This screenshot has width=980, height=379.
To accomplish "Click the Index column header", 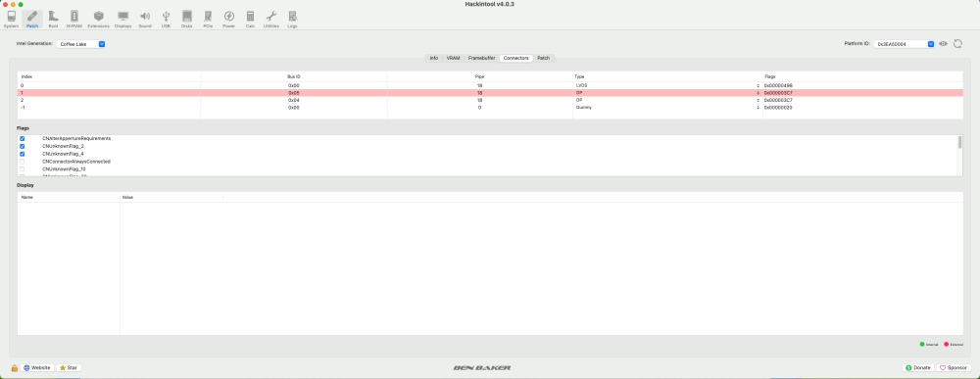I will pos(109,76).
